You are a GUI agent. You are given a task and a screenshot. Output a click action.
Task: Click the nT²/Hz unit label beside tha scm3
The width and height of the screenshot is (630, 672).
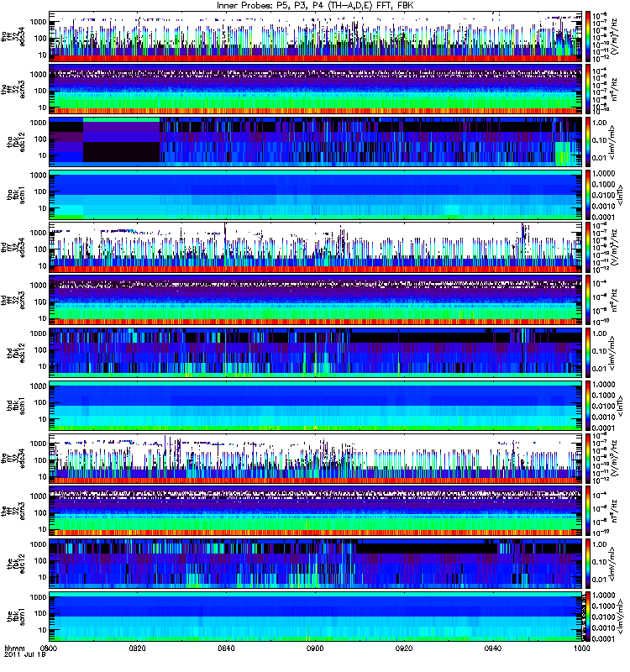point(614,89)
